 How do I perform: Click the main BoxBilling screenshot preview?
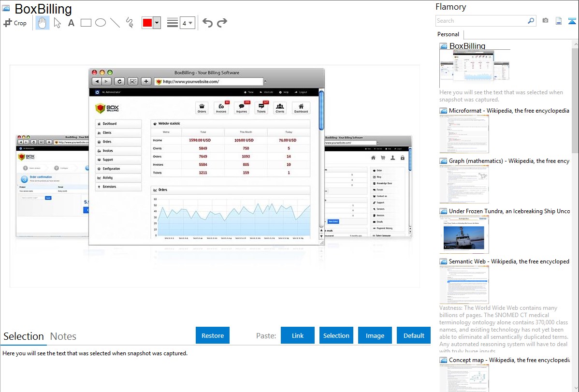tap(215, 176)
